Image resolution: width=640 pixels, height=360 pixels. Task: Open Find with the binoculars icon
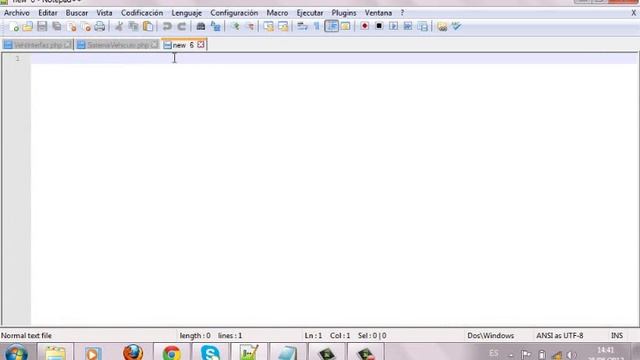pos(200,27)
